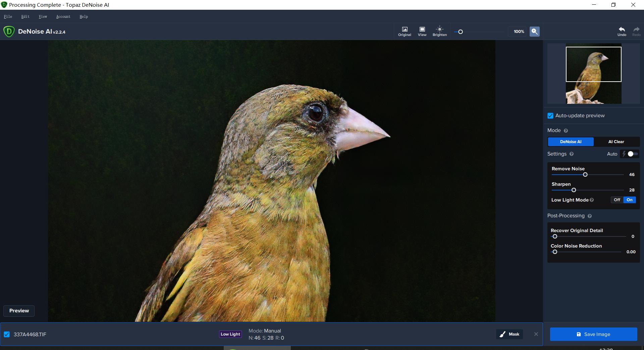The width and height of the screenshot is (644, 350).
Task: Remove file 337A4468.TIF from list
Action: [536, 334]
